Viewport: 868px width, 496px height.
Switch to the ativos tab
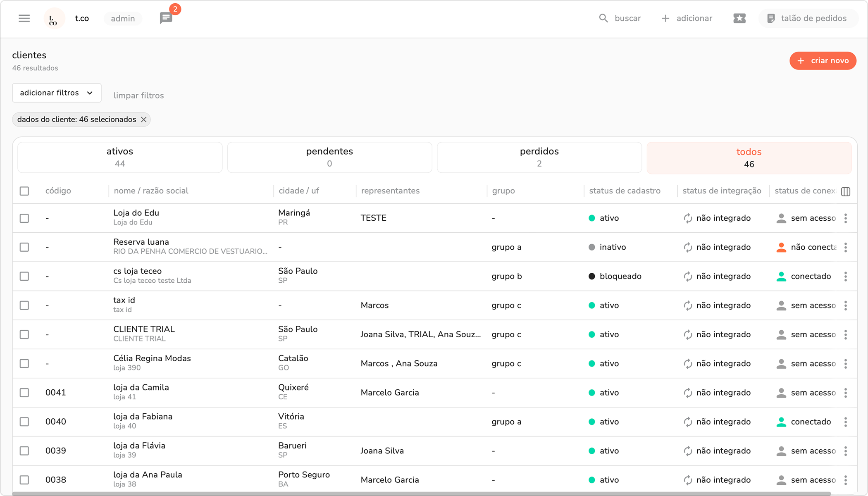point(120,157)
